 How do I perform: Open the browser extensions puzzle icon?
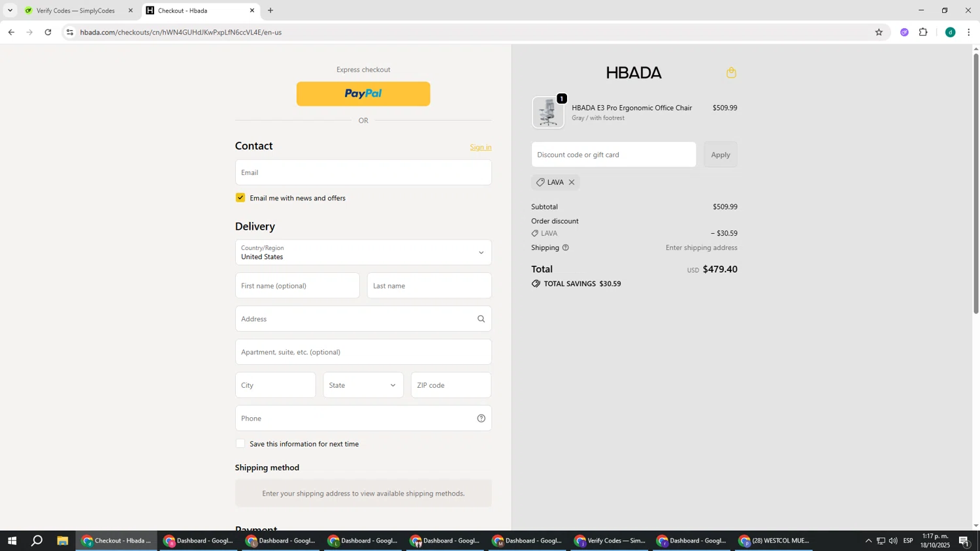(x=923, y=32)
